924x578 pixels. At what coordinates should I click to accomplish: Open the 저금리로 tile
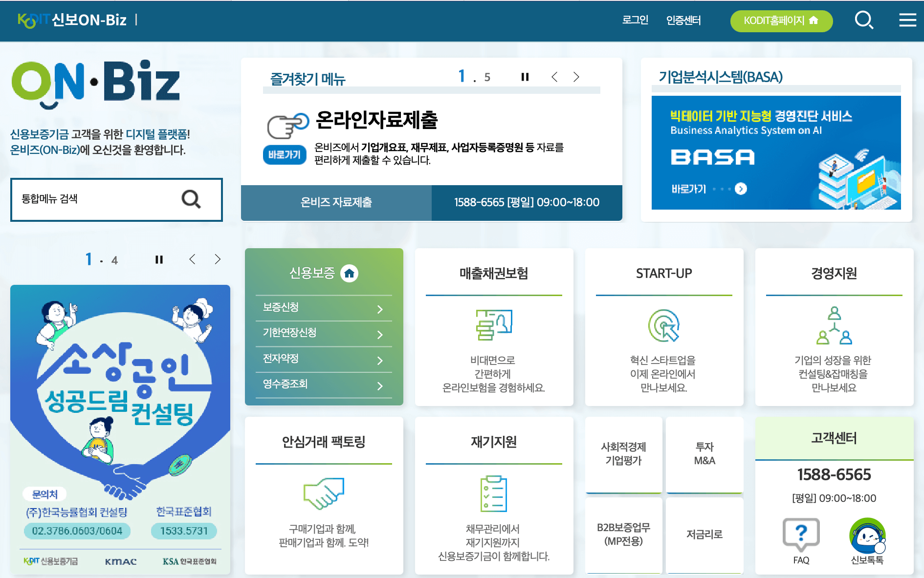pyautogui.click(x=704, y=535)
